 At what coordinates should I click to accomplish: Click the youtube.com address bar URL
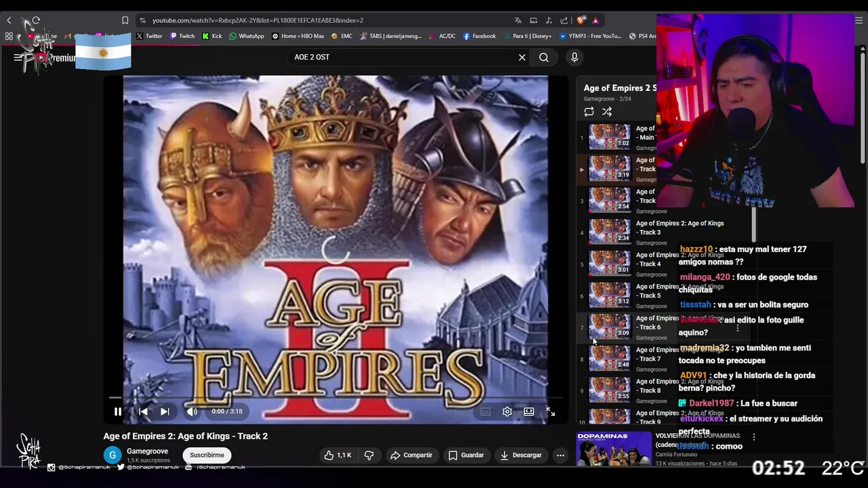[x=258, y=20]
